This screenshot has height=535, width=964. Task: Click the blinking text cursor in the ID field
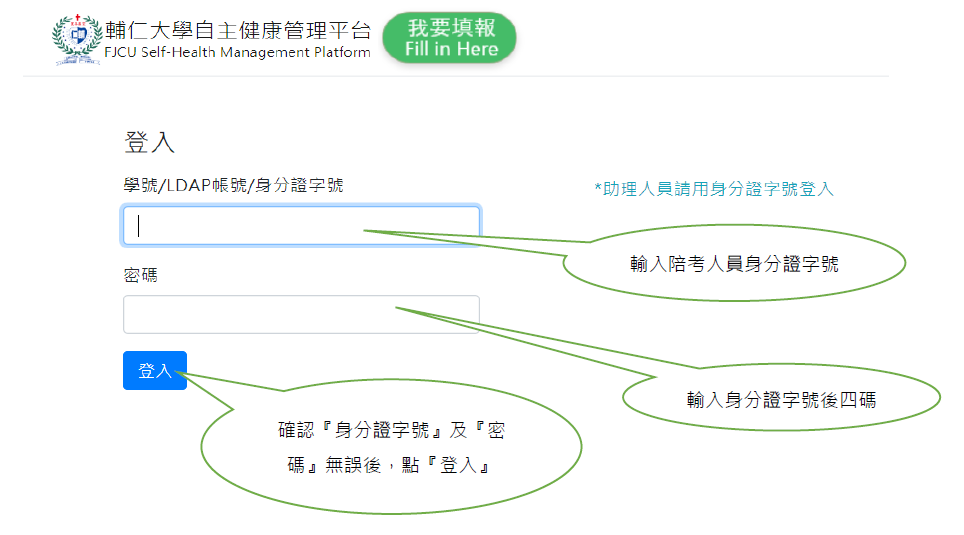pyautogui.click(x=139, y=226)
